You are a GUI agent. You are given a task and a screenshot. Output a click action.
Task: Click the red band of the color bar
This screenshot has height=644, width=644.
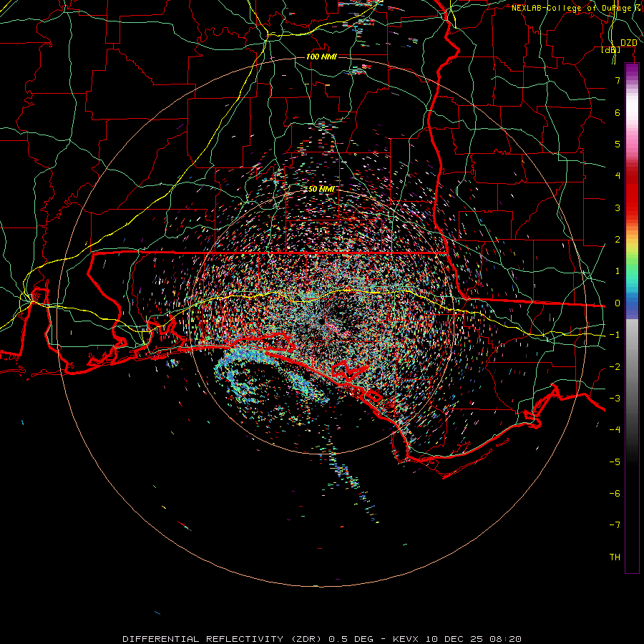point(632,193)
